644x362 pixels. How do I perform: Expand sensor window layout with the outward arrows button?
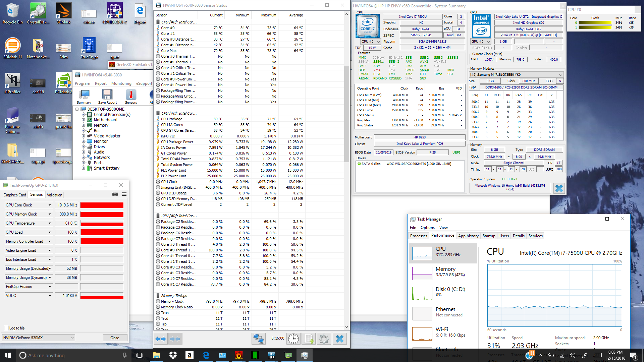point(161,339)
